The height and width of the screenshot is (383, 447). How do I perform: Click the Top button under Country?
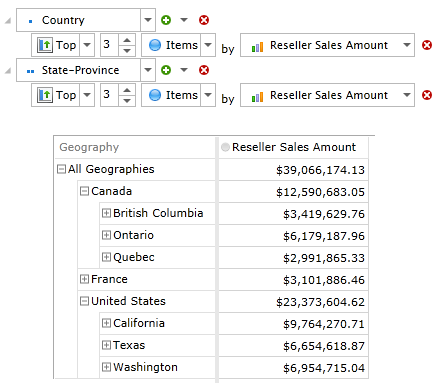click(x=56, y=45)
